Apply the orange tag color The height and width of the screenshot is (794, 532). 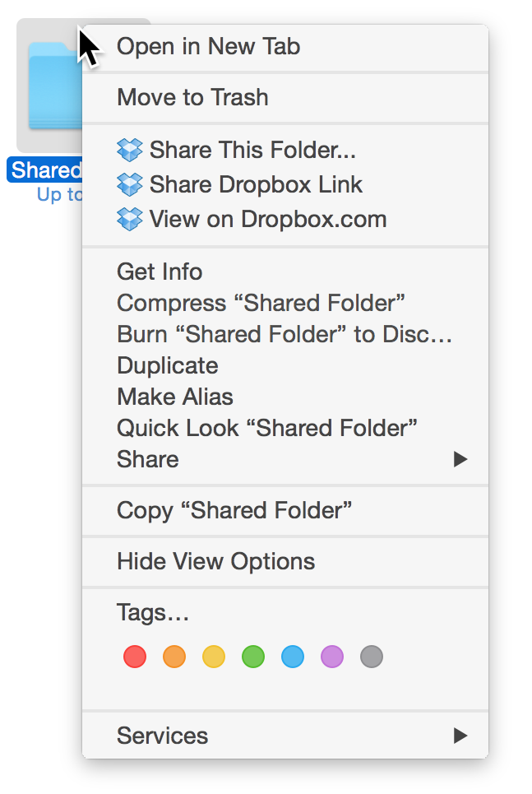coord(174,657)
